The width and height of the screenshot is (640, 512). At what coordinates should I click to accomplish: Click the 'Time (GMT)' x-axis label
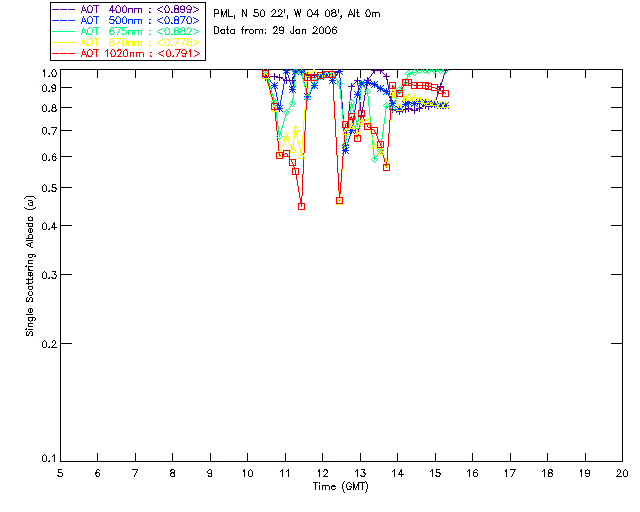[x=341, y=486]
